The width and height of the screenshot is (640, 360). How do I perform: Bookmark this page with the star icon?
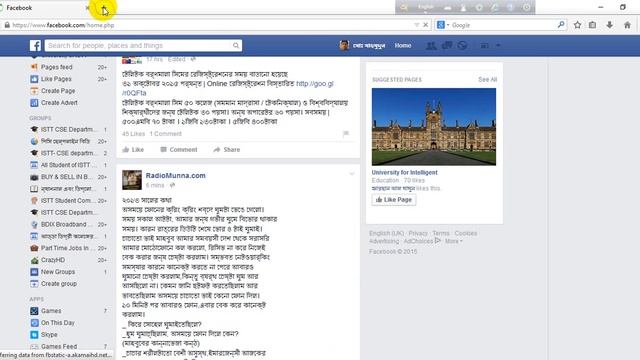(577, 25)
